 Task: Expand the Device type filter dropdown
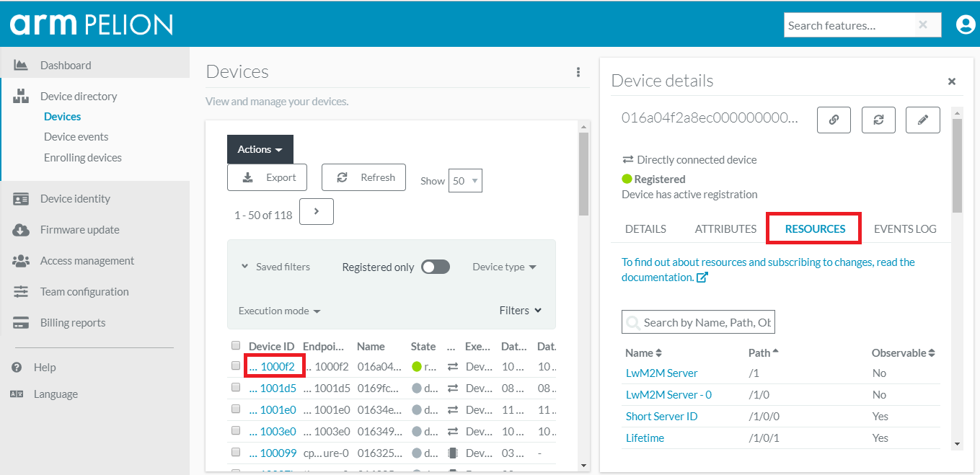[x=504, y=267]
